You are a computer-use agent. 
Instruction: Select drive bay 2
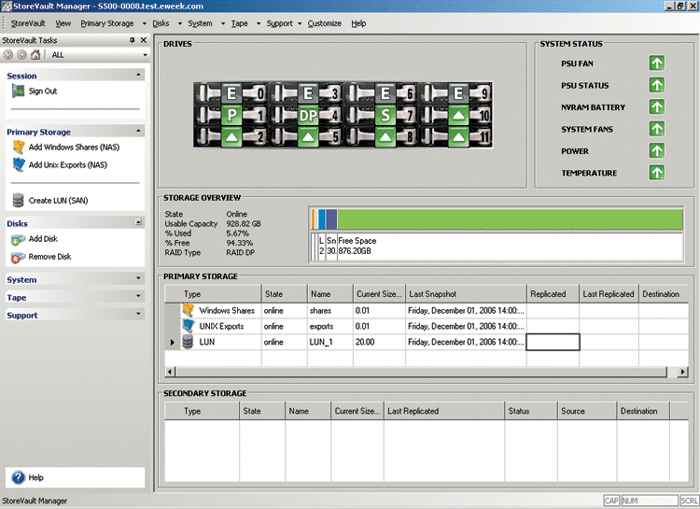point(231,137)
